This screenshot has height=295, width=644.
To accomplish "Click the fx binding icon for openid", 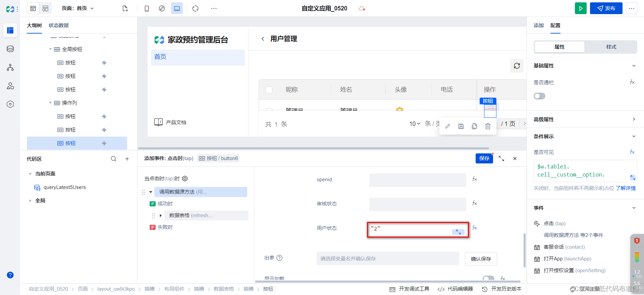I will click(x=475, y=179).
